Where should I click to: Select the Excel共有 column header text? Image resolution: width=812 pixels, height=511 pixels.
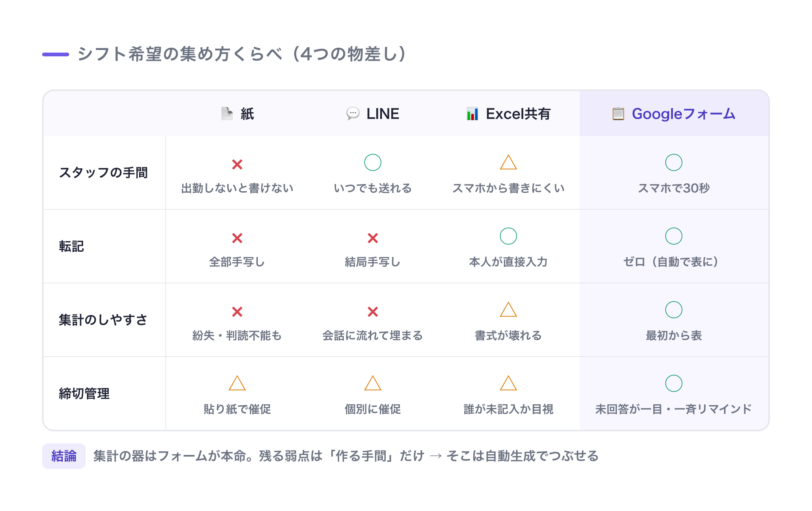pos(518,114)
